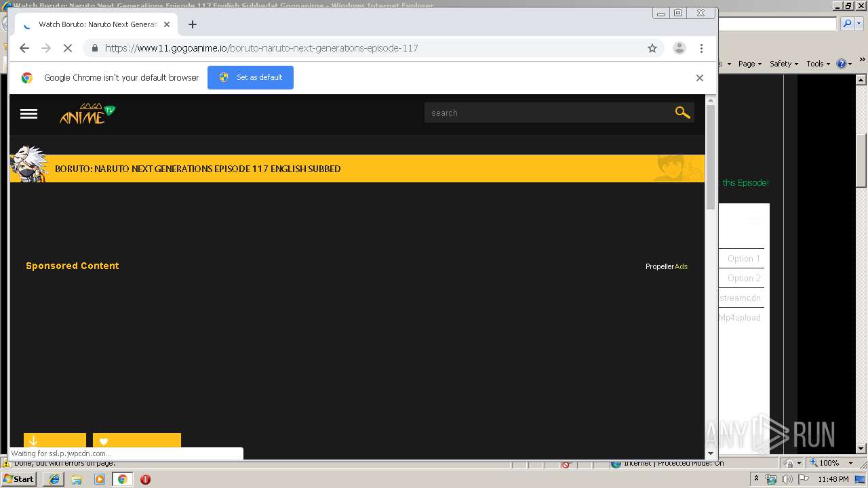Viewport: 868px width, 488px height.
Task: Select the streamcdn server in IE
Action: click(740, 298)
